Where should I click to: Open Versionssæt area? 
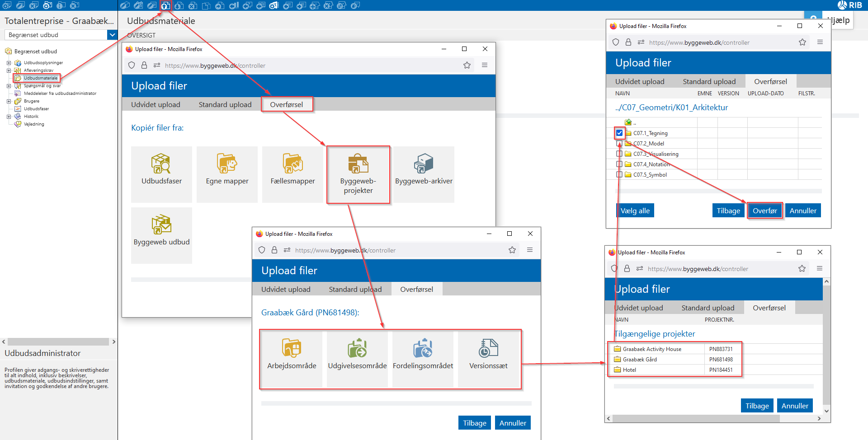click(488, 359)
